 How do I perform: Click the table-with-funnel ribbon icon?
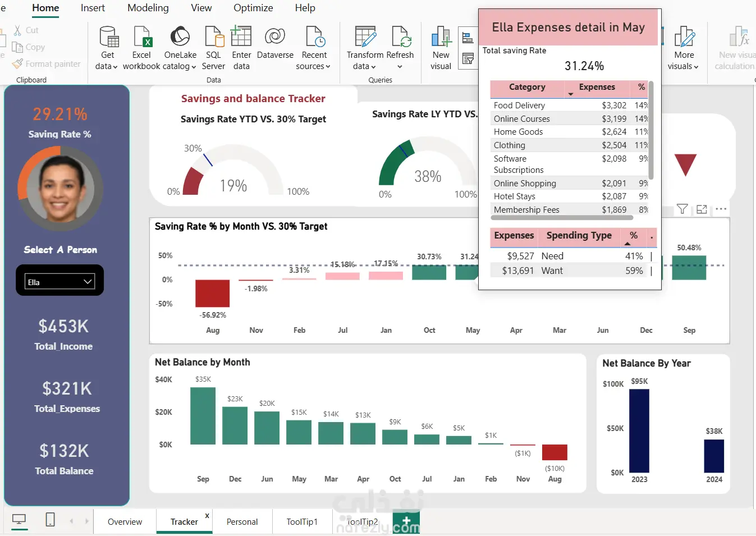[468, 58]
